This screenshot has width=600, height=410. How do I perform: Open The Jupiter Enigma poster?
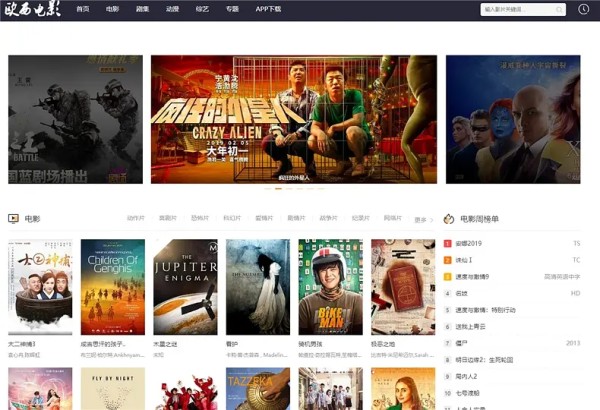coord(185,287)
